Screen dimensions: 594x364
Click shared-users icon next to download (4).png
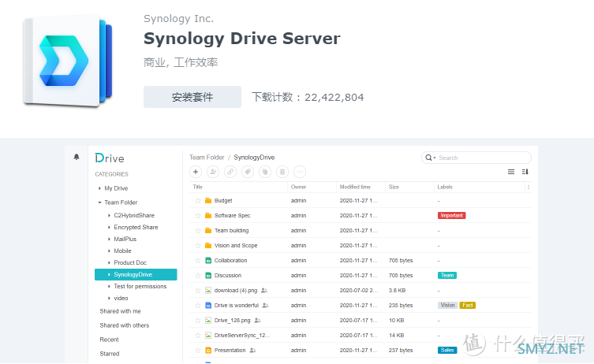coord(264,291)
